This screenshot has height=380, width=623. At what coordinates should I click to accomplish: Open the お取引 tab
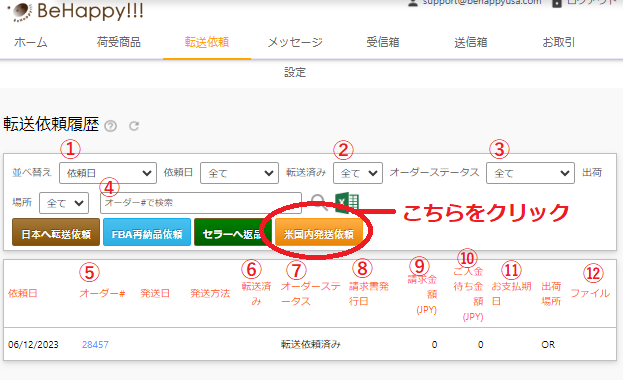point(559,42)
